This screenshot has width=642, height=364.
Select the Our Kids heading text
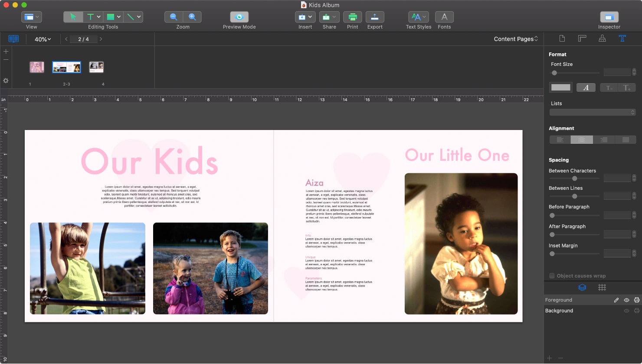[x=150, y=161]
